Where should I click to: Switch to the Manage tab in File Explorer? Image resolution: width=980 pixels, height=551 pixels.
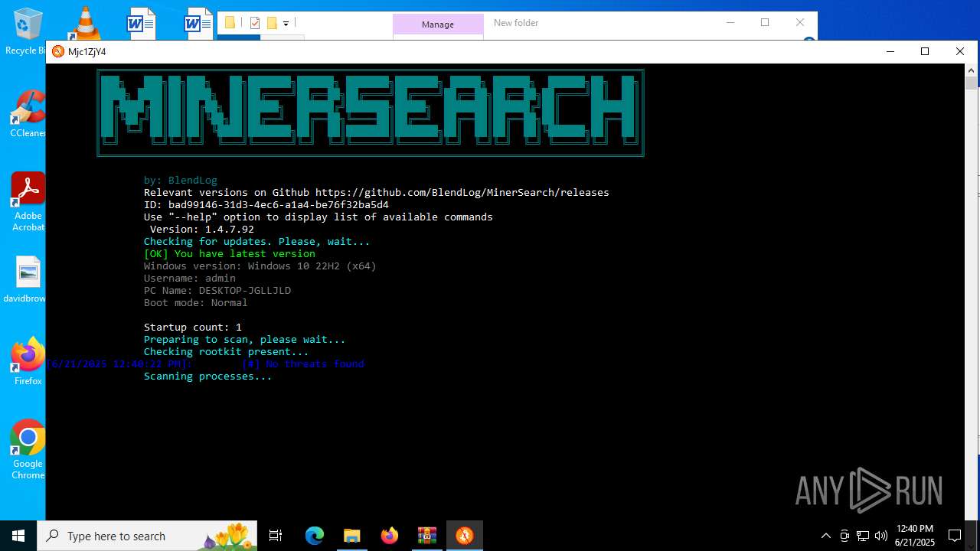coord(438,24)
